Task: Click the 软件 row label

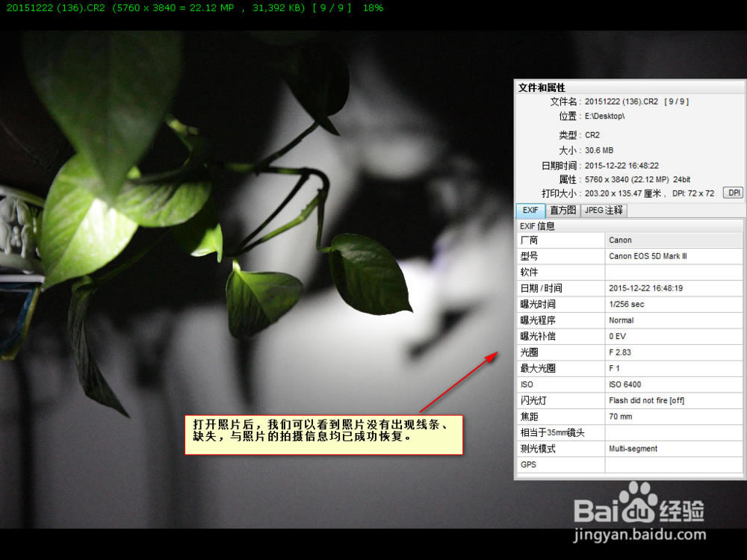Action: click(530, 273)
